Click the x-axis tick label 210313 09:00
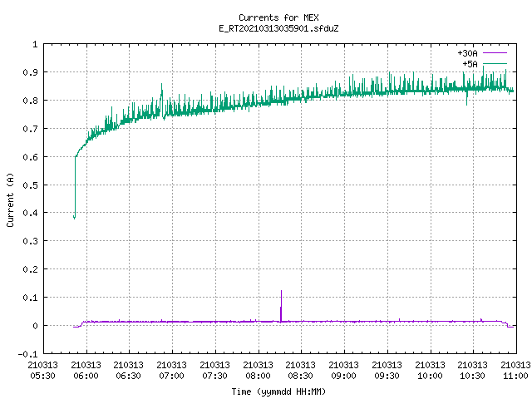The image size is (532, 399). pyautogui.click(x=343, y=371)
